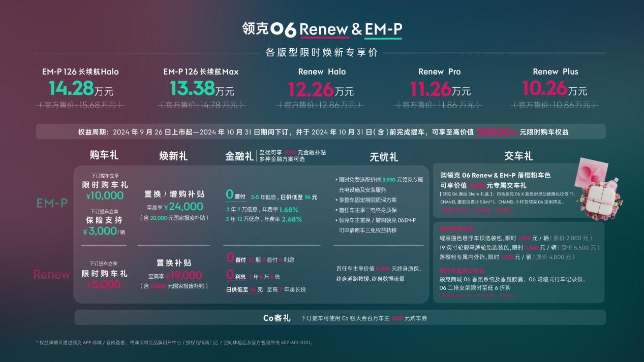This screenshot has width=644, height=362.
Task: Click the 曜黑撞色悬浮车顶选装包 line
Action: [x=515, y=238]
